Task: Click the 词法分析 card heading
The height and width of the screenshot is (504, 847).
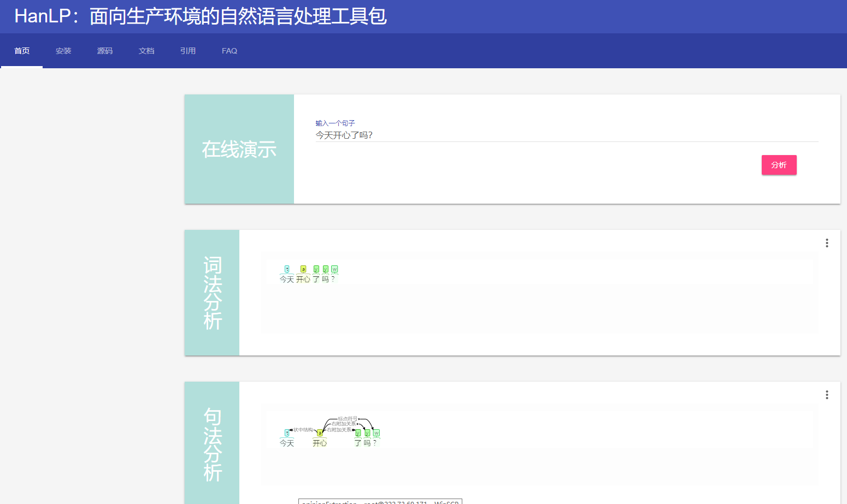Action: tap(212, 293)
